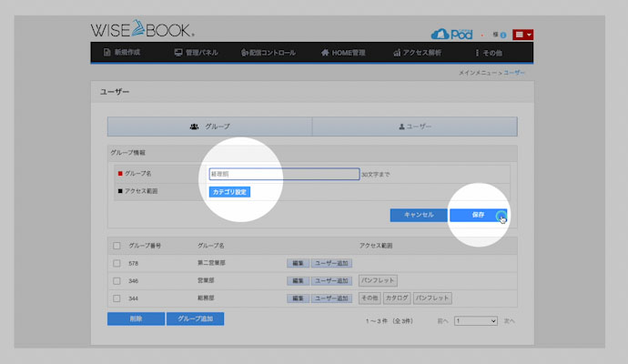Image resolution: width=628 pixels, height=364 pixels.
Task: Open アクセス解析 in the navigation bar
Action: [x=419, y=54]
